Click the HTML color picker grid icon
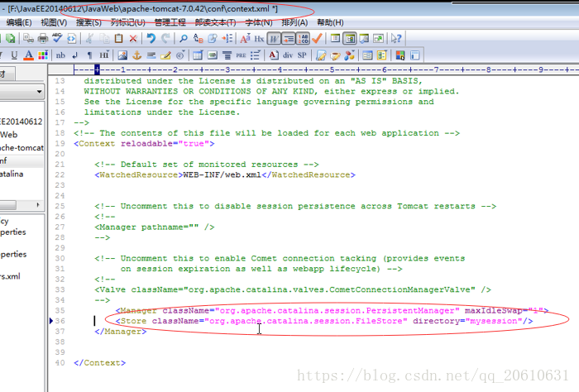579x392 pixels. click(x=400, y=55)
